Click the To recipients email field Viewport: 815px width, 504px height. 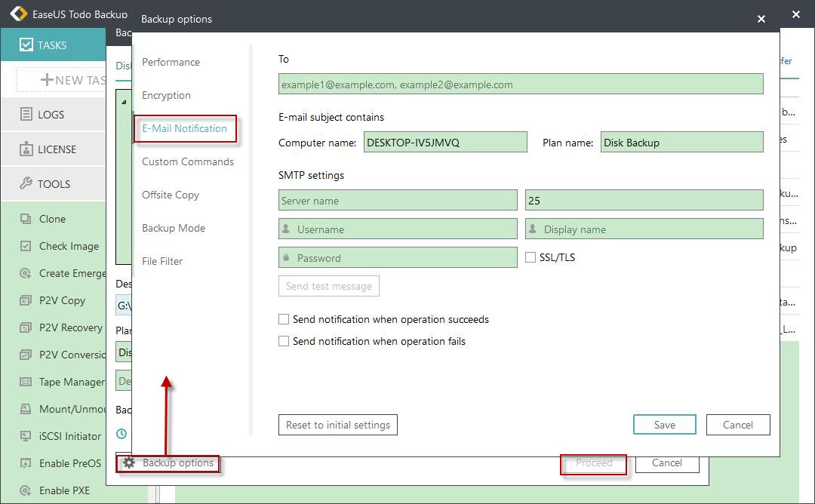520,84
